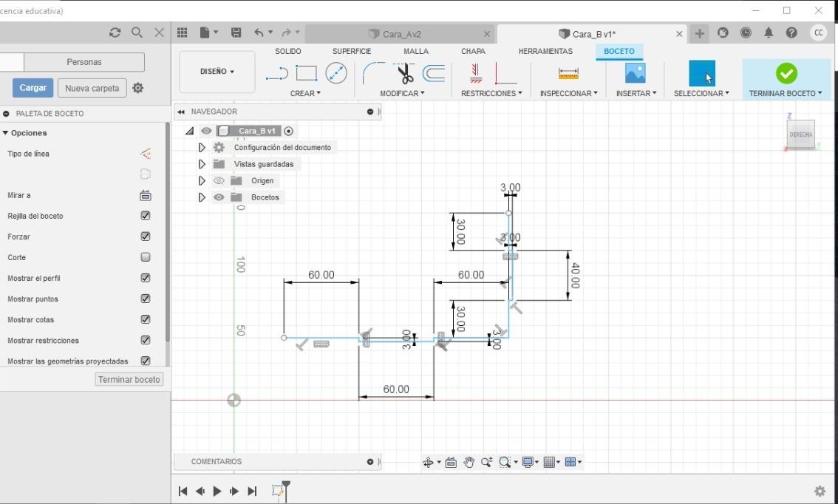Open the help question mark icon
The height and width of the screenshot is (504, 838).
pyautogui.click(x=791, y=33)
